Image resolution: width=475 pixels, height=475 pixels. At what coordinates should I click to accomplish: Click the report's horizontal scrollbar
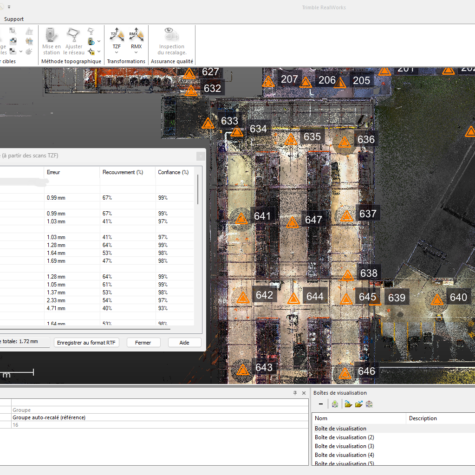tap(85, 329)
